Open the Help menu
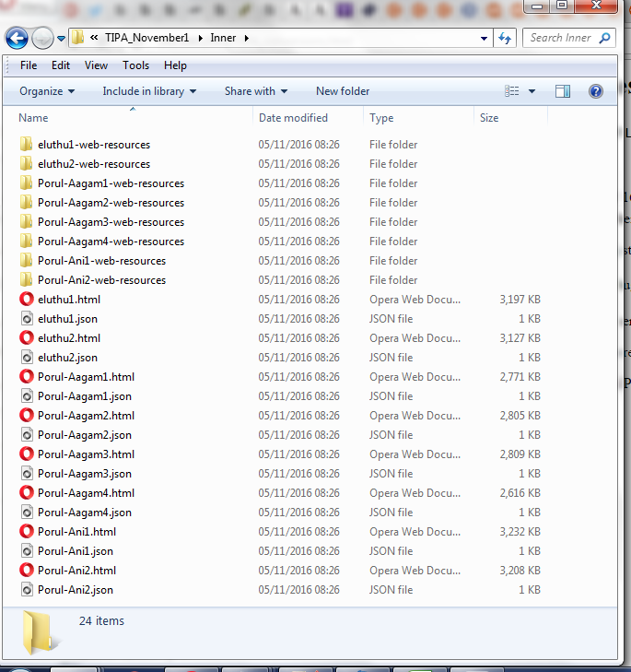This screenshot has width=631, height=672. coord(175,65)
